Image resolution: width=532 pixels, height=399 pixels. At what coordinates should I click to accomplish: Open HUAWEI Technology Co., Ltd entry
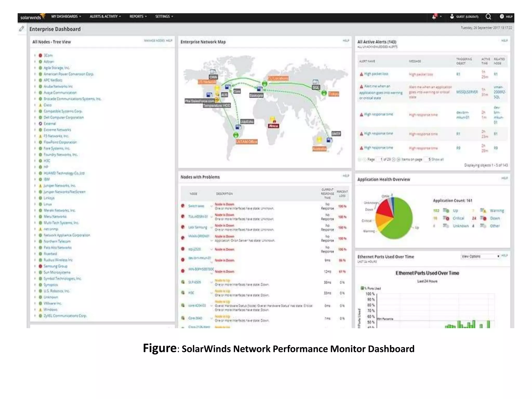point(64,173)
